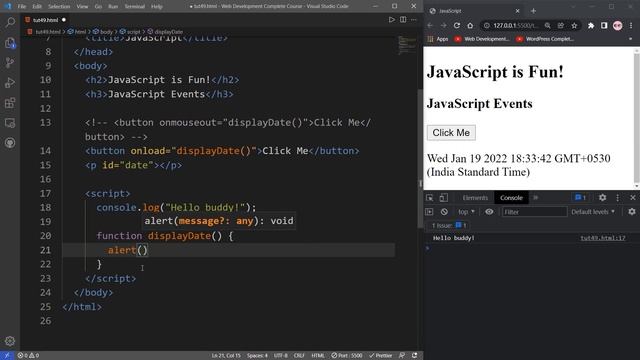Select the Console tab in DevTools

[511, 198]
